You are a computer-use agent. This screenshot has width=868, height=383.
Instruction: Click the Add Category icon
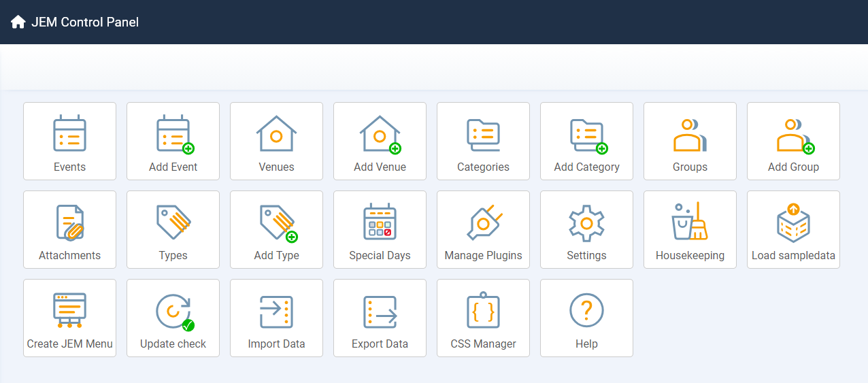(x=588, y=136)
